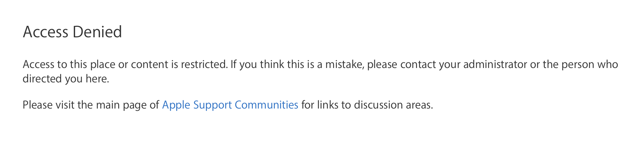
Task: Click the word 'Communities' in the link
Action: pyautogui.click(x=266, y=105)
